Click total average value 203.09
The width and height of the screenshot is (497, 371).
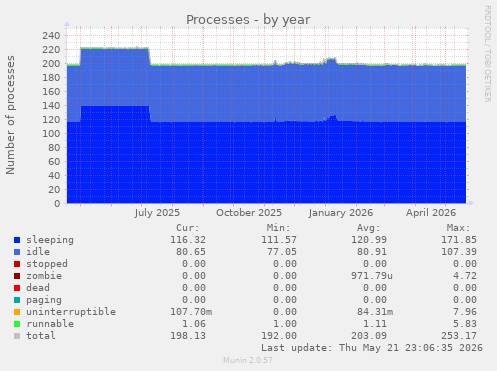pyautogui.click(x=369, y=336)
